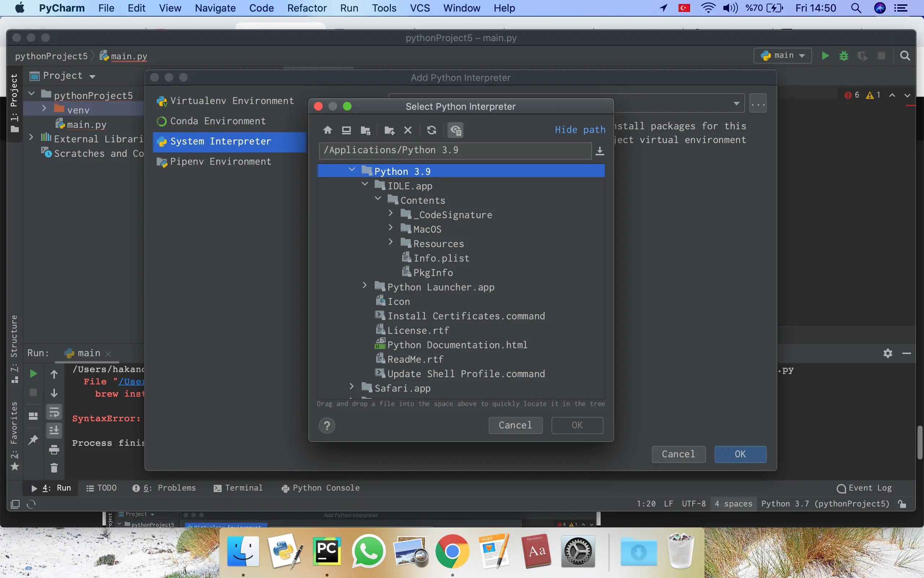Start debugging with the bug icon
Screen dimensions: 924x578
coord(844,56)
